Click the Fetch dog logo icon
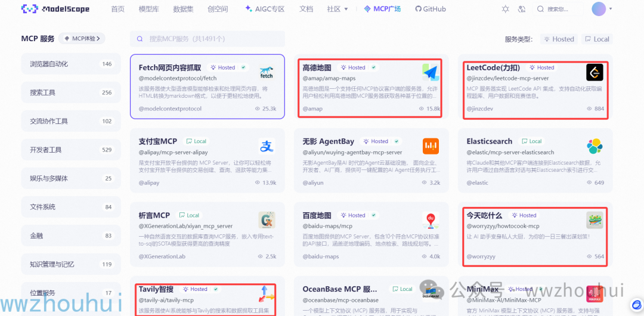 click(x=267, y=72)
